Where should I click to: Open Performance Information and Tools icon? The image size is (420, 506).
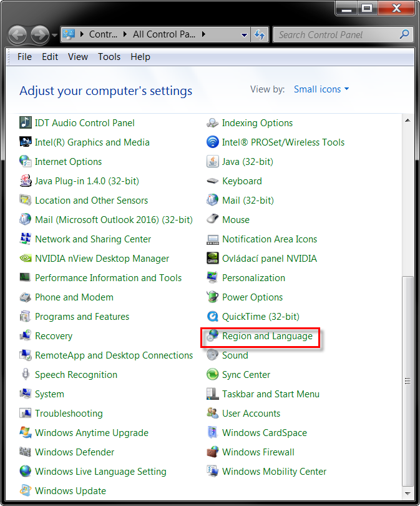point(26,278)
